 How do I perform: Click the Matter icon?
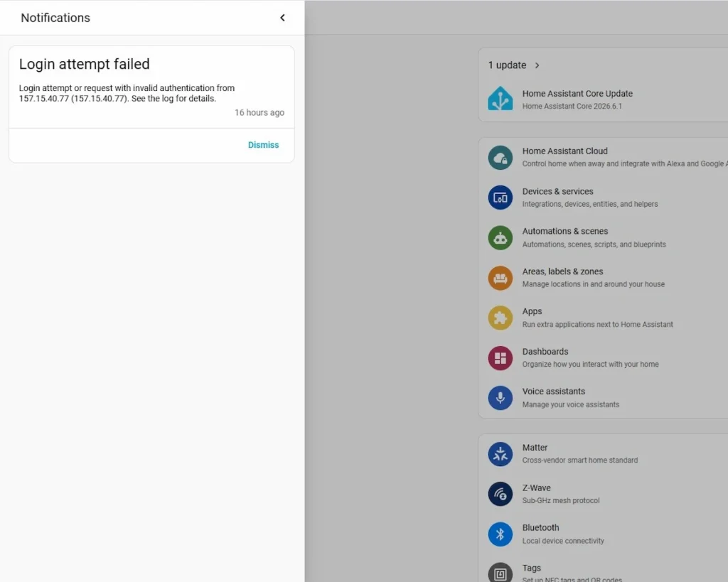500,454
